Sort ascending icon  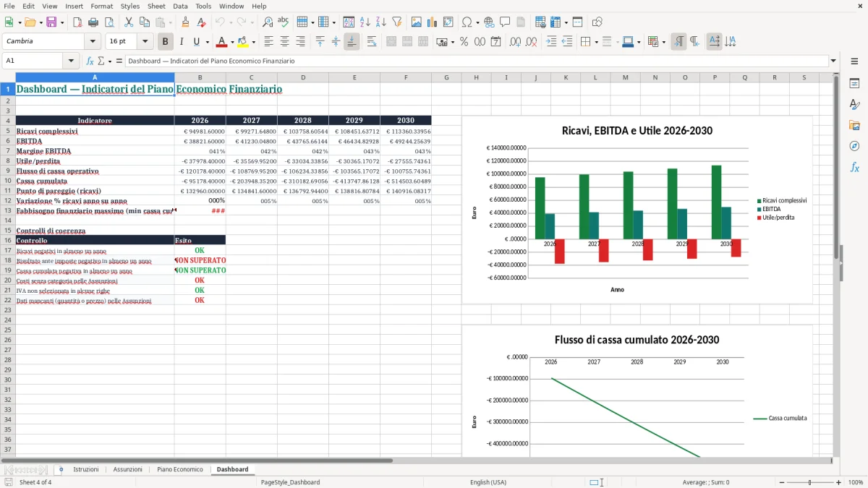pos(365,22)
